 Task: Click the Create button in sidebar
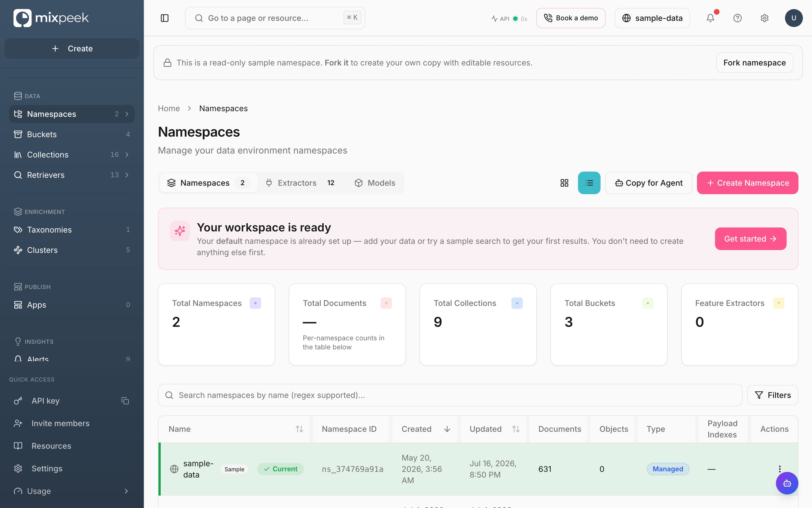point(72,48)
